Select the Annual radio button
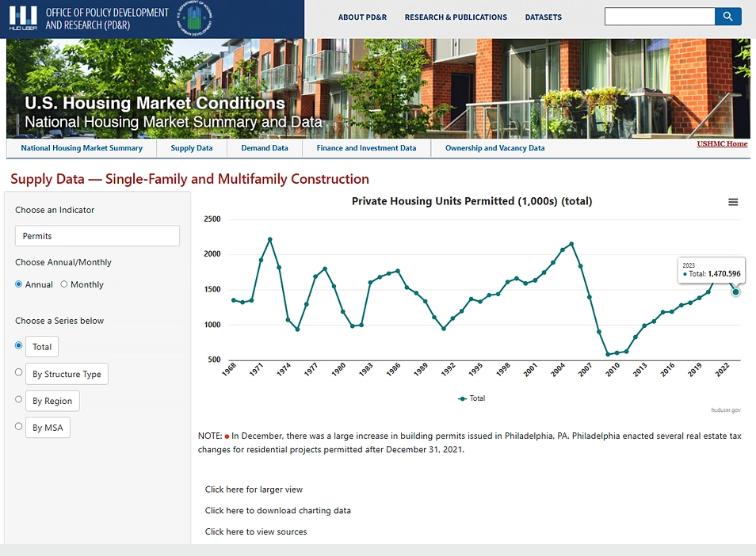This screenshot has height=556, width=756. click(17, 284)
